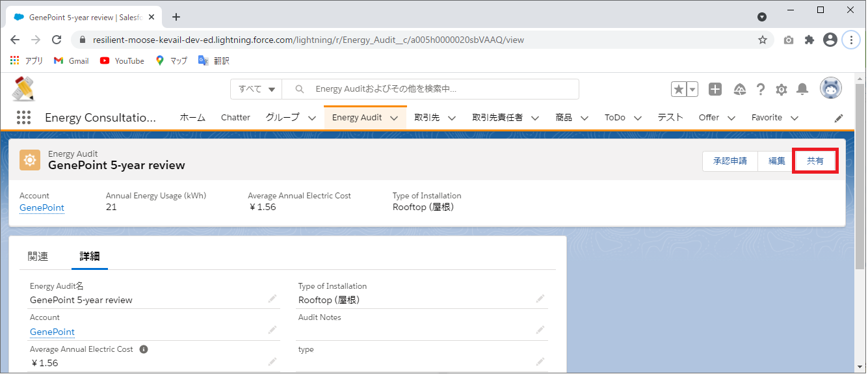
Task: Open browser extensions puzzle icon
Action: [809, 40]
